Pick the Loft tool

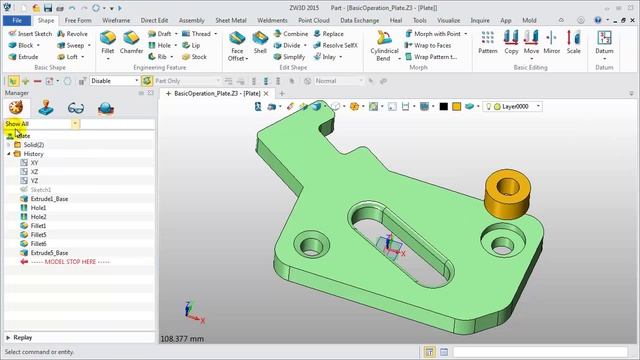tap(68, 57)
